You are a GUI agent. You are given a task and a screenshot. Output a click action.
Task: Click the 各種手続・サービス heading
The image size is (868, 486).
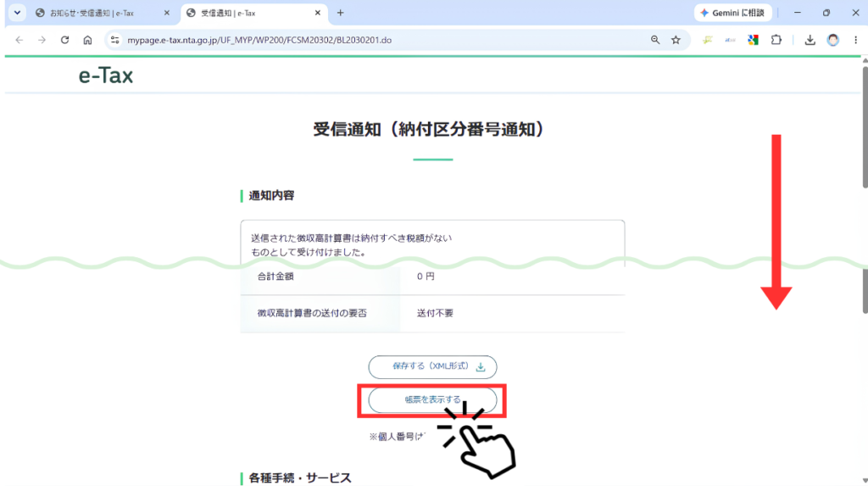299,478
